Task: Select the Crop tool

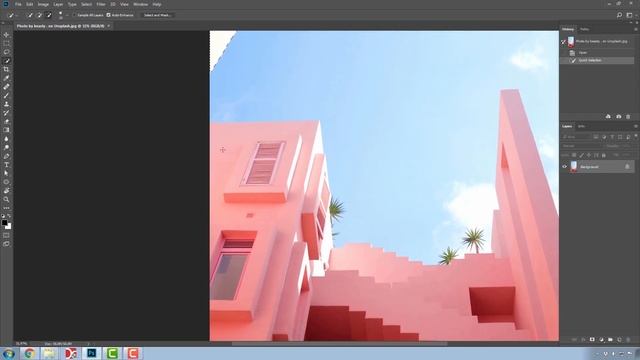Action: 6,69
